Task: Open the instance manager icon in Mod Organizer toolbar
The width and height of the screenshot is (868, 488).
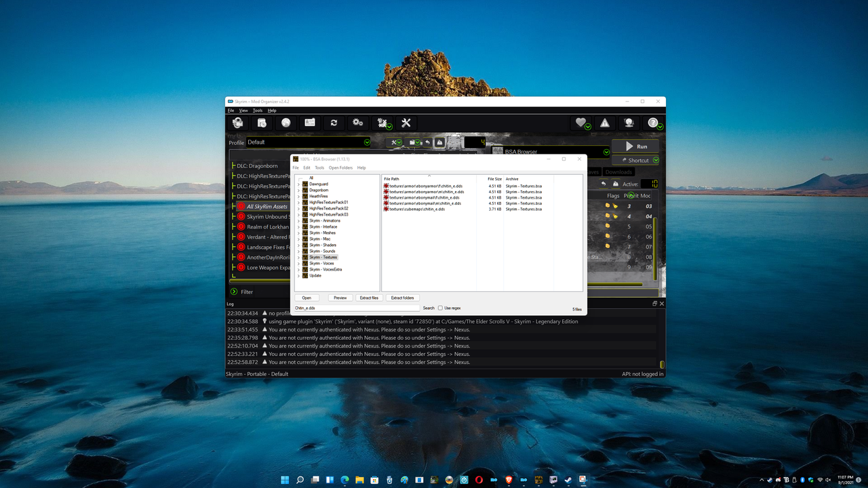Action: (x=237, y=123)
